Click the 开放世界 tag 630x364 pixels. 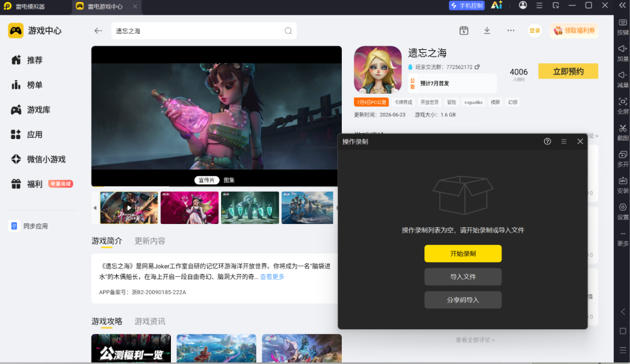pyautogui.click(x=430, y=102)
